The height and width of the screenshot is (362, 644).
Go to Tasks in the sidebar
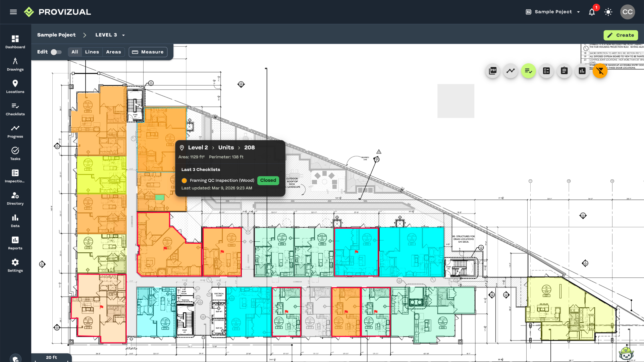click(15, 154)
